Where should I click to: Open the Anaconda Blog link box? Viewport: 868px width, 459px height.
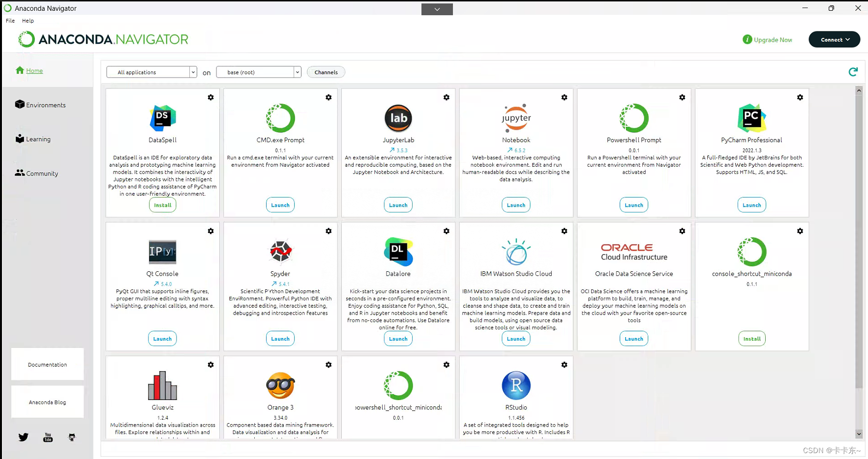[x=47, y=402]
